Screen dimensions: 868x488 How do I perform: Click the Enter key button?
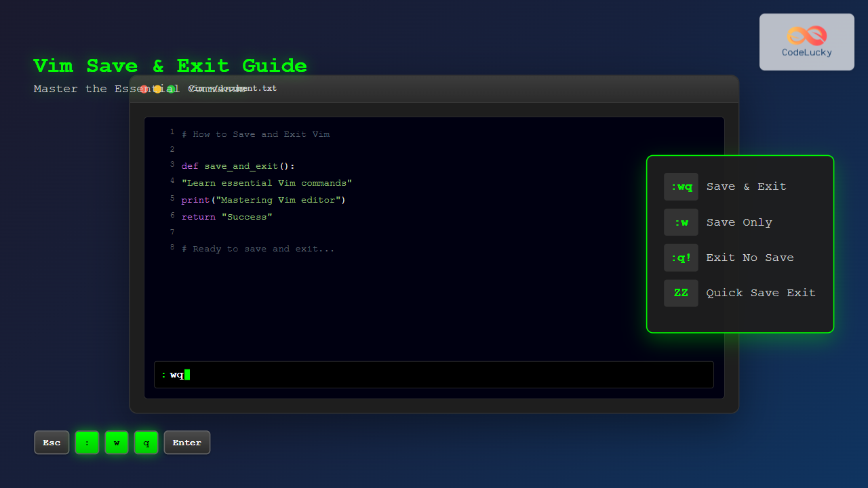(187, 443)
